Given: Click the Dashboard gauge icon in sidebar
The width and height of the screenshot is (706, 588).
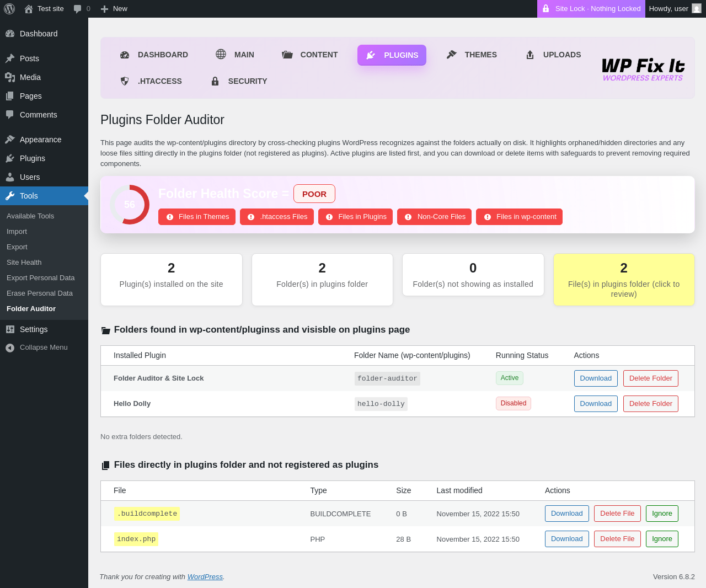Looking at the screenshot, I should pos(10,34).
